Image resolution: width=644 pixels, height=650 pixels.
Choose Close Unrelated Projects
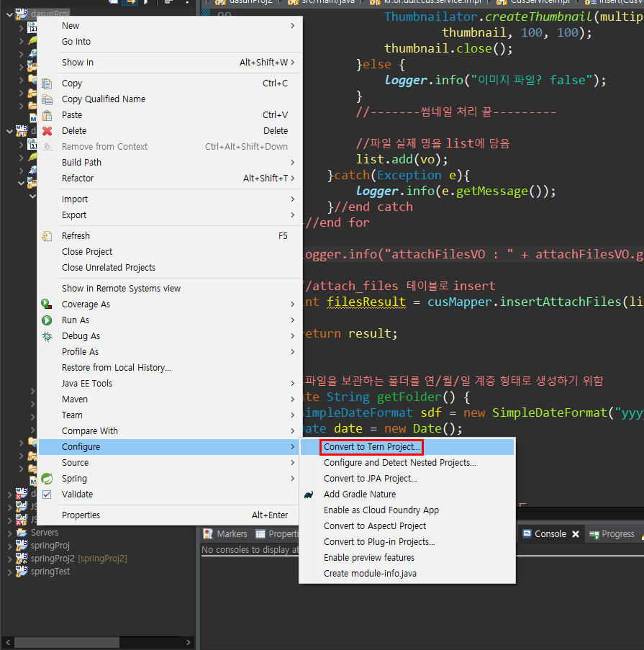click(x=171, y=267)
